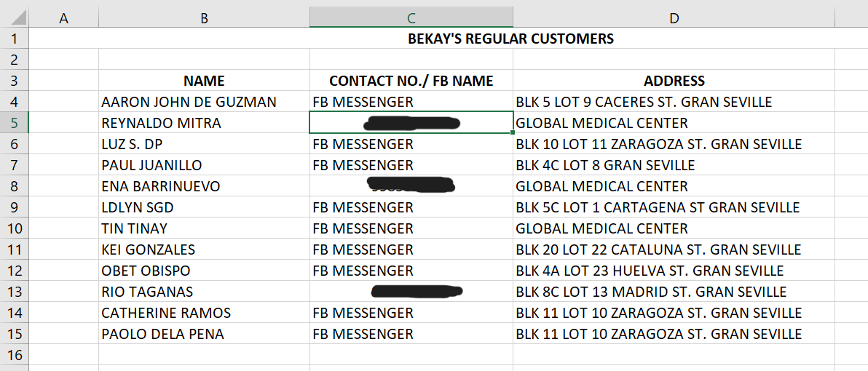Viewport: 868px width, 371px height.
Task: Click the NAME header cell
Action: point(204,81)
